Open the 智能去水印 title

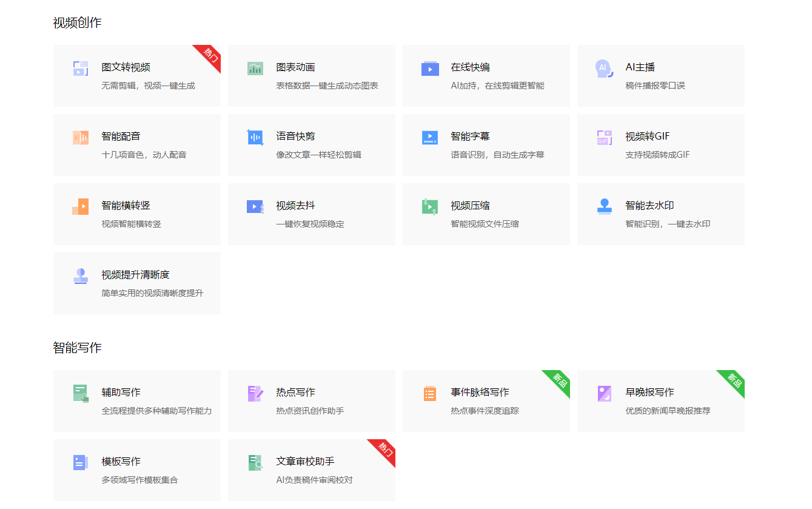[650, 206]
